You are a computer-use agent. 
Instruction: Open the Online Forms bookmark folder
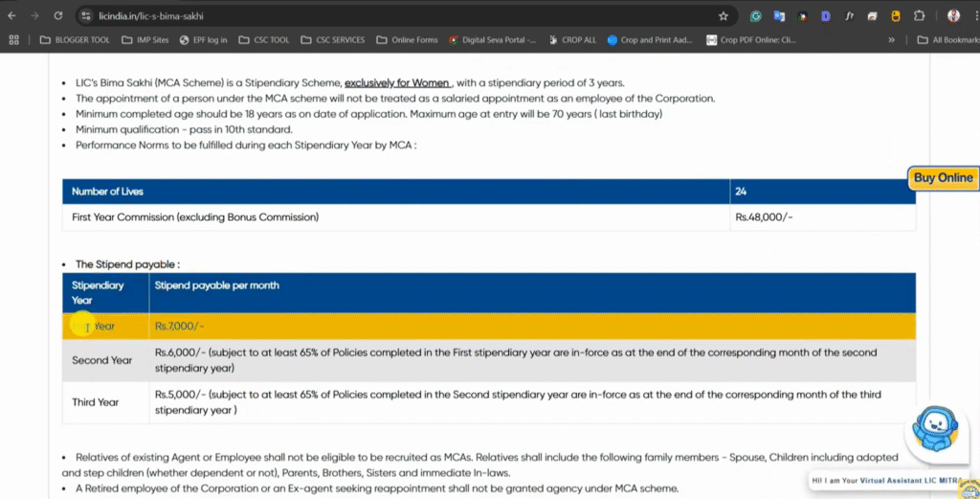(408, 40)
